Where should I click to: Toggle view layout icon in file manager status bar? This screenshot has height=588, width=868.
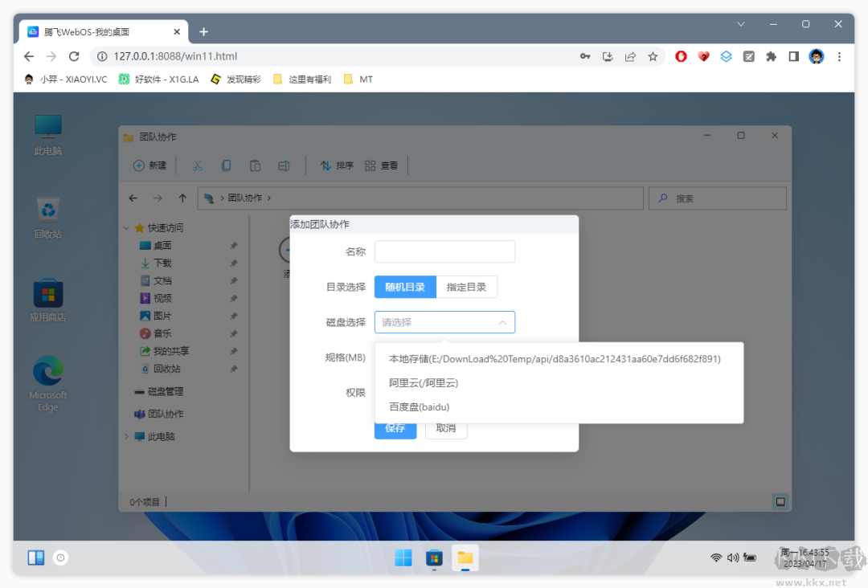(x=780, y=502)
